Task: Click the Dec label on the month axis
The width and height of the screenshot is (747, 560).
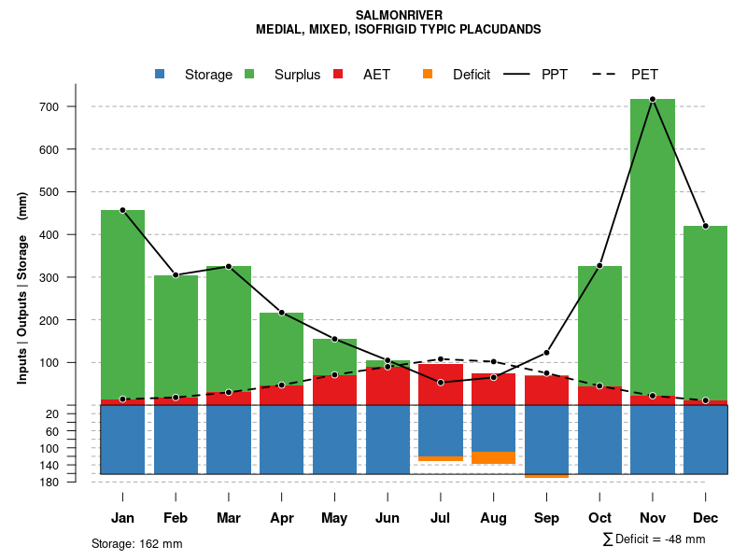Action: (706, 518)
